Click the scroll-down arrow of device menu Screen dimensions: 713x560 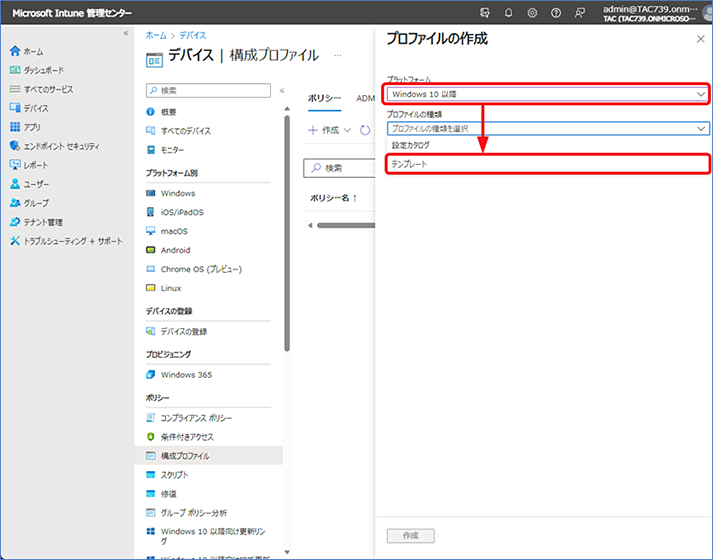287,552
